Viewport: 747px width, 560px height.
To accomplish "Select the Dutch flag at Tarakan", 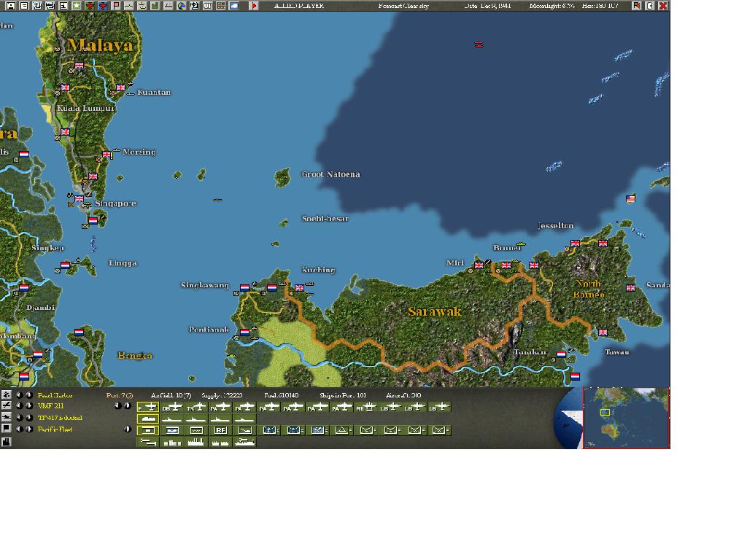I will 561,354.
